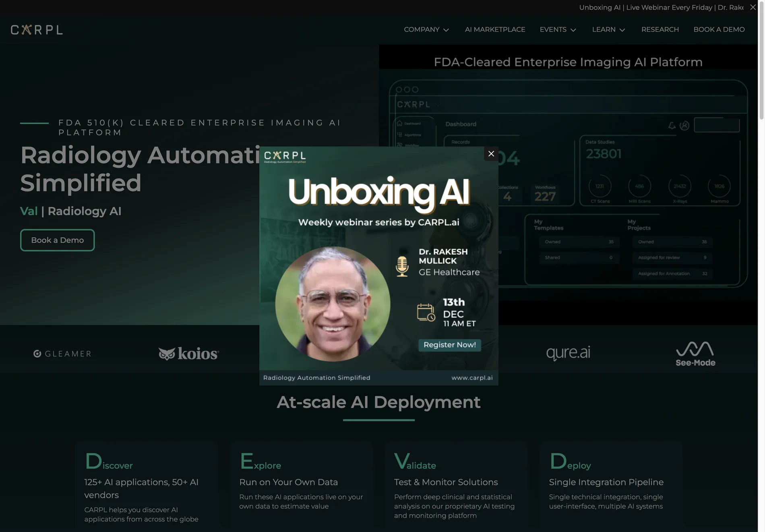
Task: Click the page vertical scrollbar
Action: (761, 60)
